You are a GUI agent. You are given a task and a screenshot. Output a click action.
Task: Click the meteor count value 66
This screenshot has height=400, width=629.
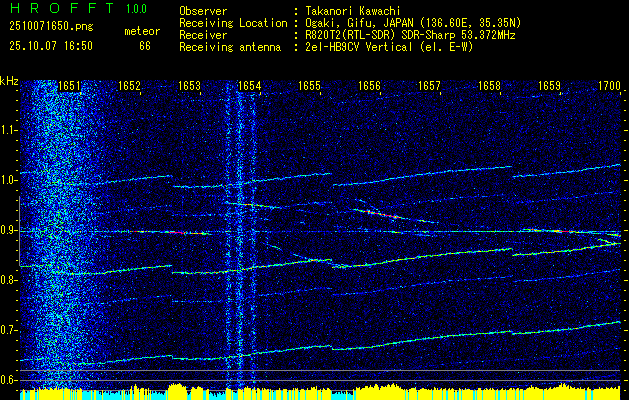145,46
